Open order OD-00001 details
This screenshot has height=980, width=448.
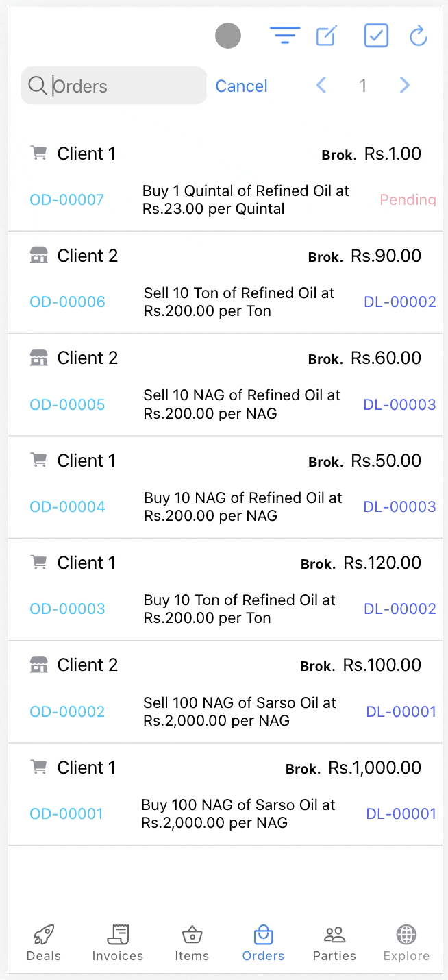pyautogui.click(x=66, y=813)
